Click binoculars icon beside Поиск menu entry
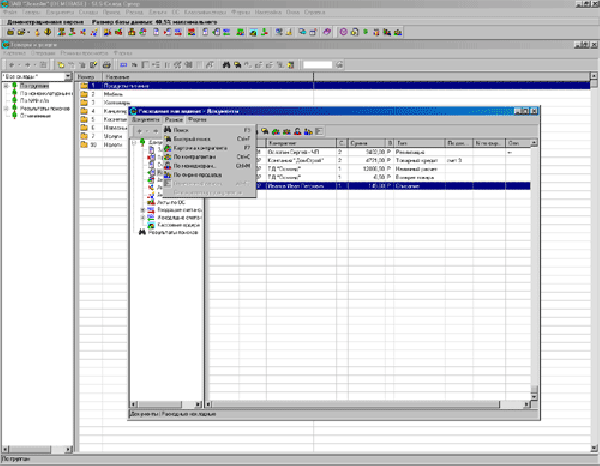This screenshot has height=466, width=600. [168, 130]
